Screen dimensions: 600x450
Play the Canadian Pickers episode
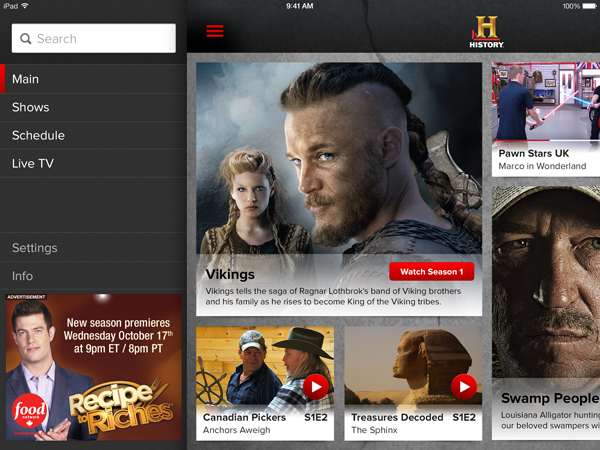coord(316,387)
